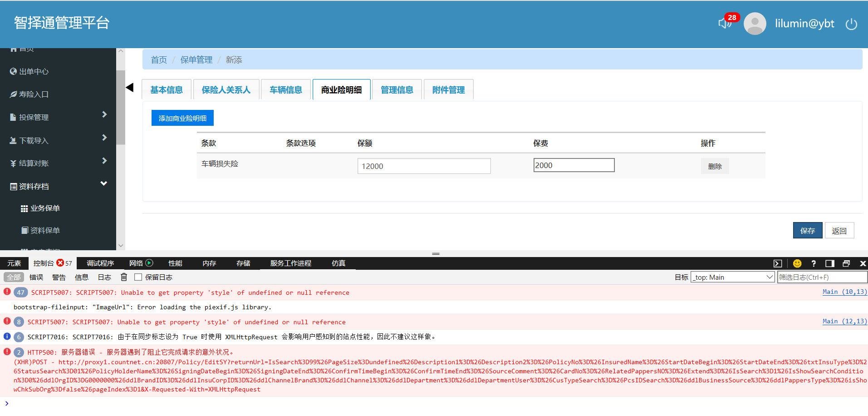The width and height of the screenshot is (868, 416).
Task: Toggle the 错误 console filter
Action: [x=36, y=277]
